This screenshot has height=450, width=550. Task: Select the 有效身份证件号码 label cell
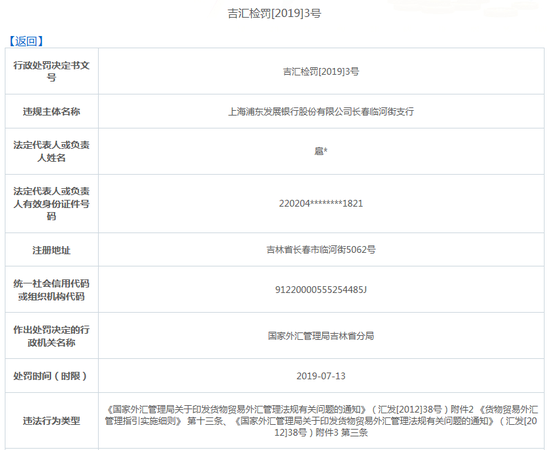[52, 203]
